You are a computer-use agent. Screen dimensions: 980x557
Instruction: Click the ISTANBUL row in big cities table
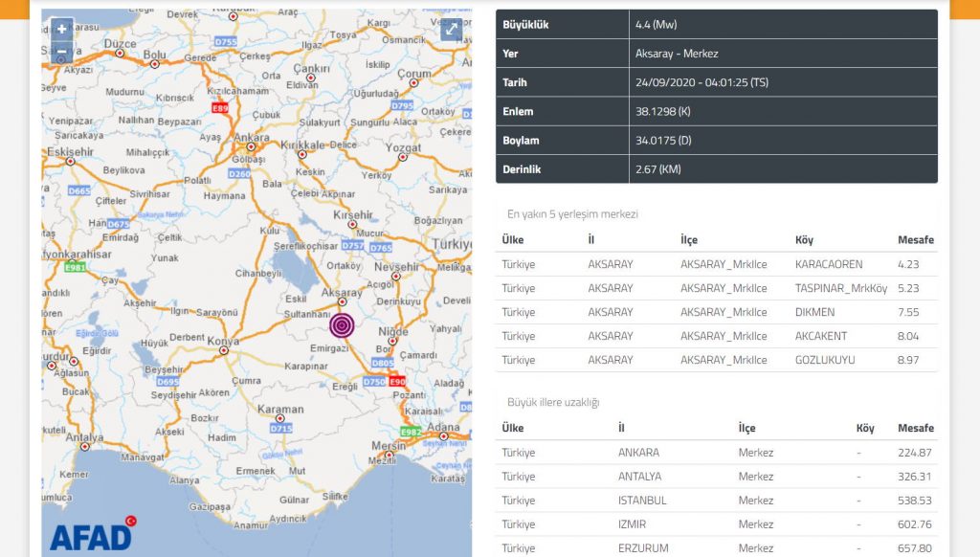(716, 501)
